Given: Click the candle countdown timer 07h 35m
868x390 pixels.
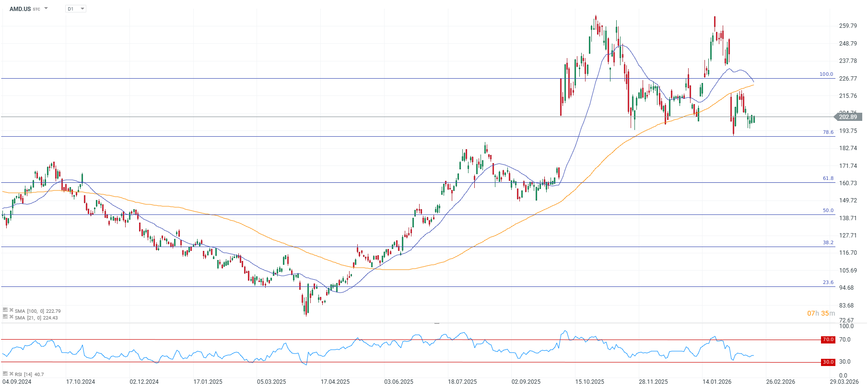Looking at the screenshot, I should (821, 313).
